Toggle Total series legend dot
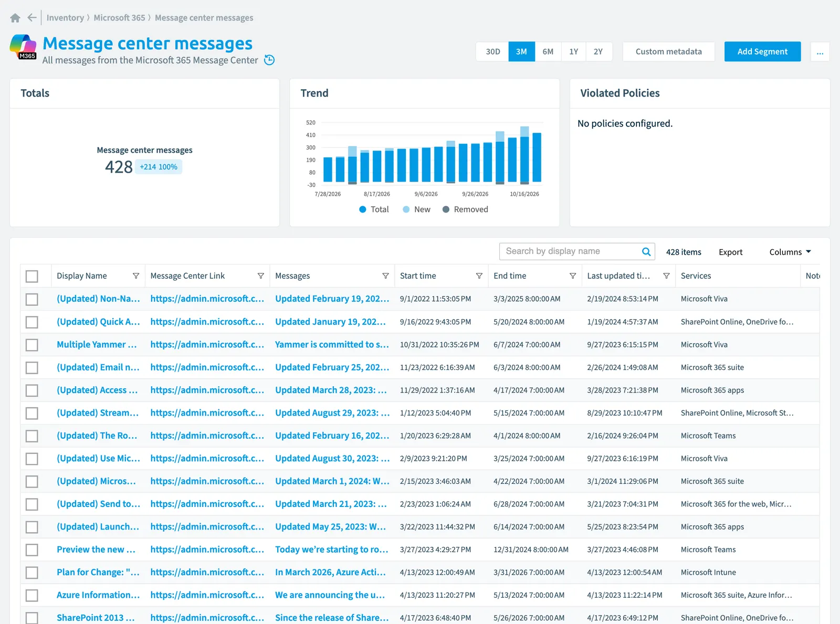Image resolution: width=840 pixels, height=624 pixels. click(362, 209)
